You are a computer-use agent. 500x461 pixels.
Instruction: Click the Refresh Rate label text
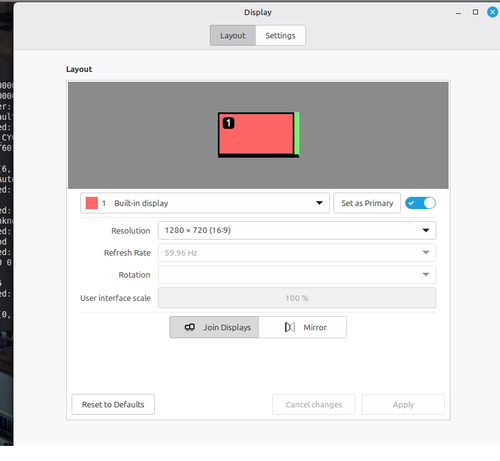[127, 253]
